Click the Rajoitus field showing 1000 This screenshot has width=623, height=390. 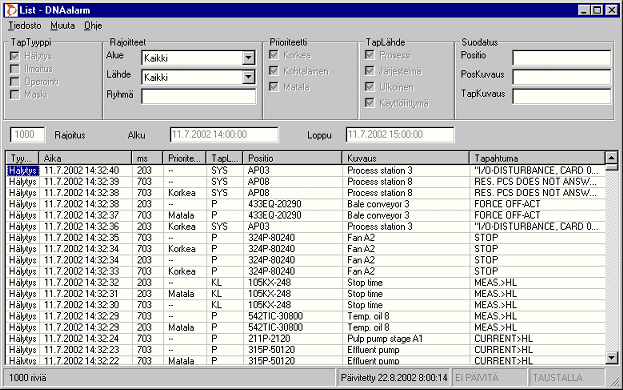(x=27, y=135)
